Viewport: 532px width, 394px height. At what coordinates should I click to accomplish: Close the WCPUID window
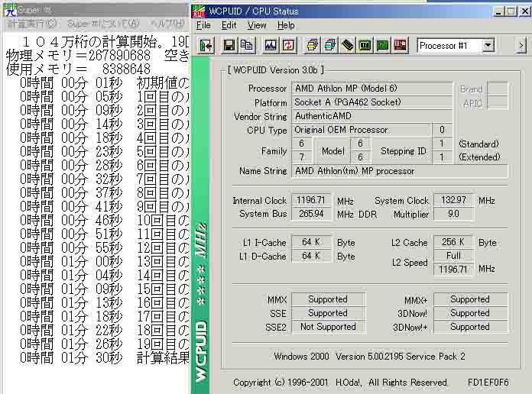tap(525, 11)
